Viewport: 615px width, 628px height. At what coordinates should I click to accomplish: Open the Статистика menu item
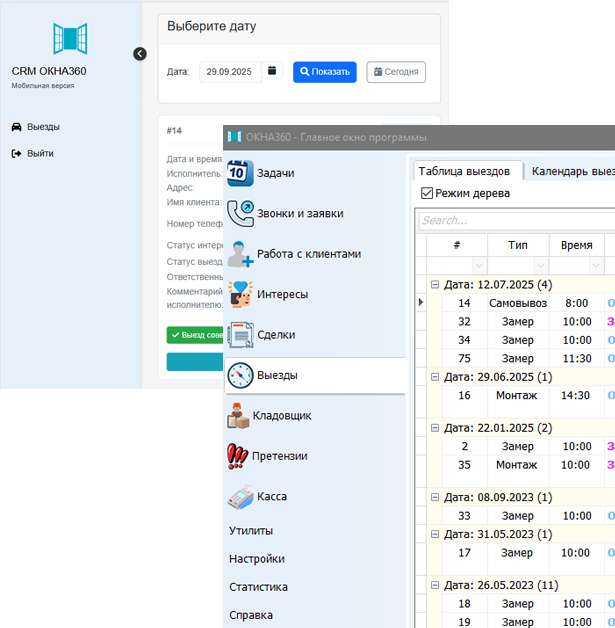258,587
